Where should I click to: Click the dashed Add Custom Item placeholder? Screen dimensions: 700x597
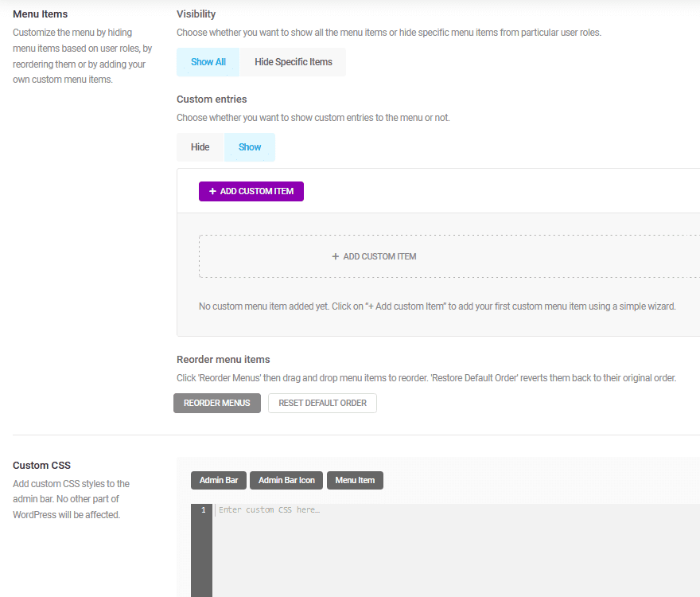(374, 256)
